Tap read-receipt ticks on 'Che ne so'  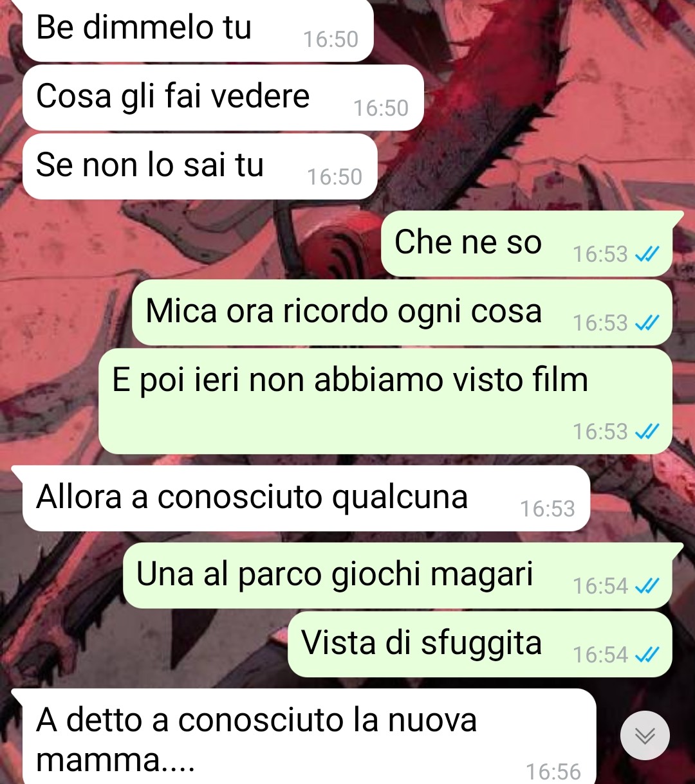click(x=647, y=255)
